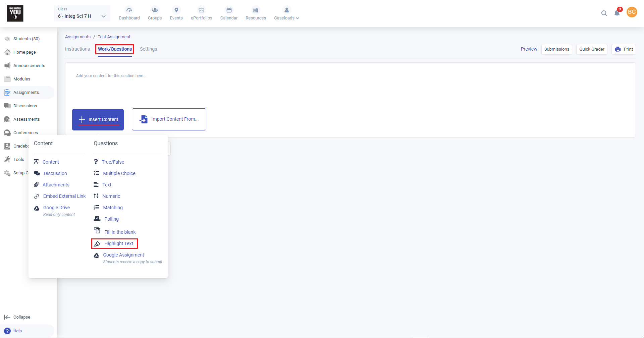Insert a Highlight Text question
The image size is (644, 338).
114,243
